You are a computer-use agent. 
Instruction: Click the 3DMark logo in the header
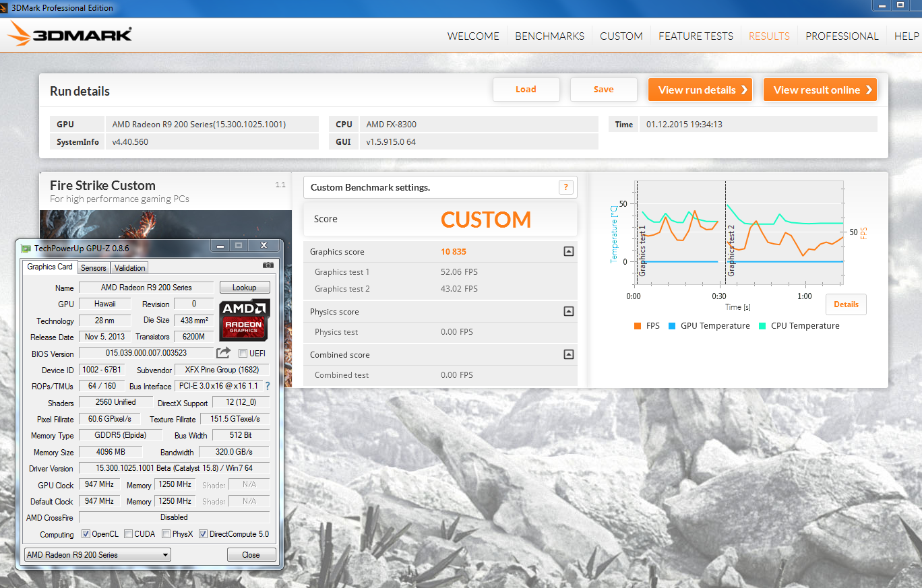70,34
